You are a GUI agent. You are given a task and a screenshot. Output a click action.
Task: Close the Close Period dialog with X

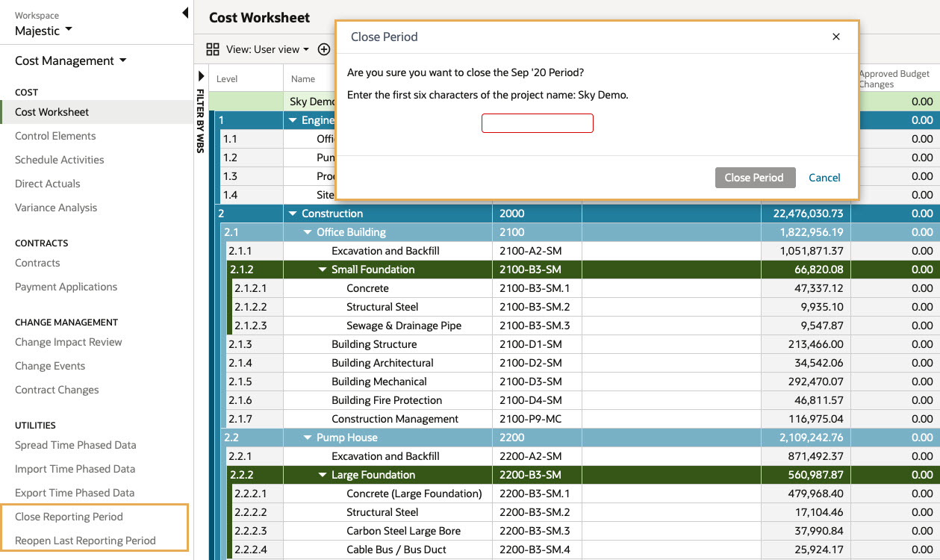(836, 37)
